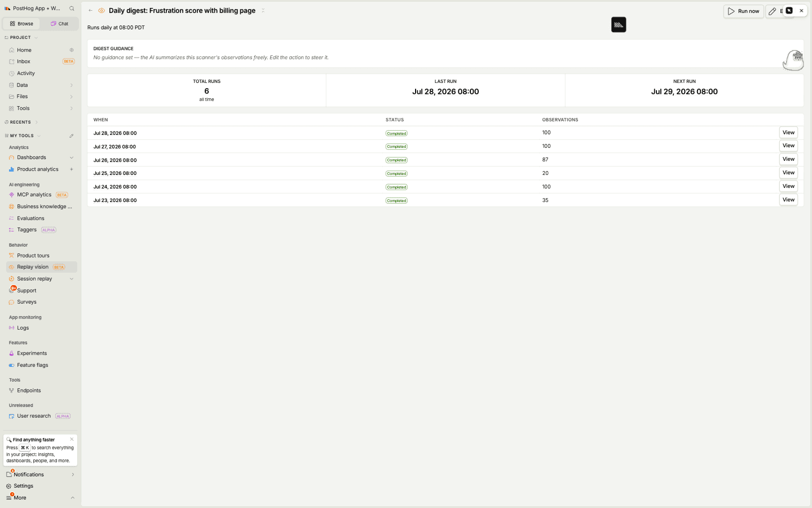Click the search magnifier icon in sidebar header
Screen dimensions: 812x508
(72, 8)
